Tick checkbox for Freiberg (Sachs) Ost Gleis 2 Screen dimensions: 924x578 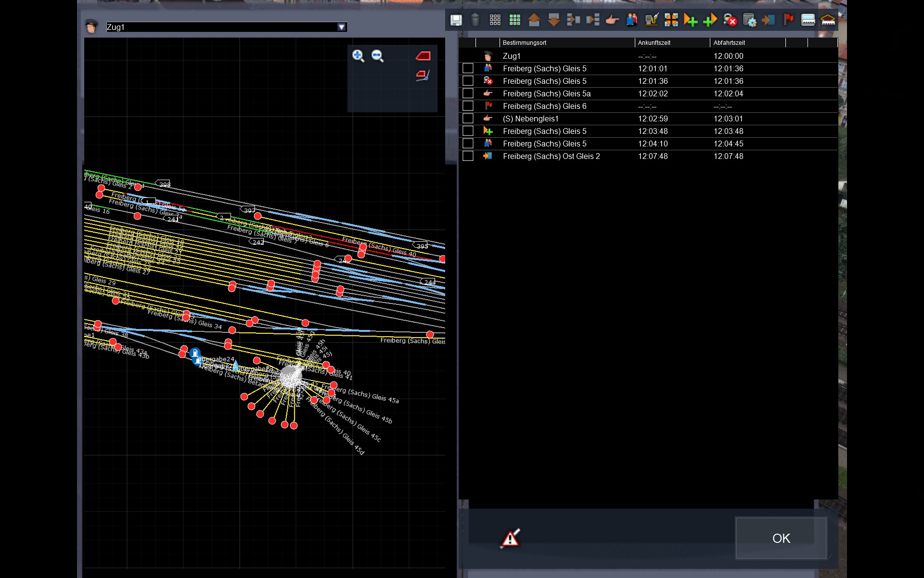(x=468, y=156)
